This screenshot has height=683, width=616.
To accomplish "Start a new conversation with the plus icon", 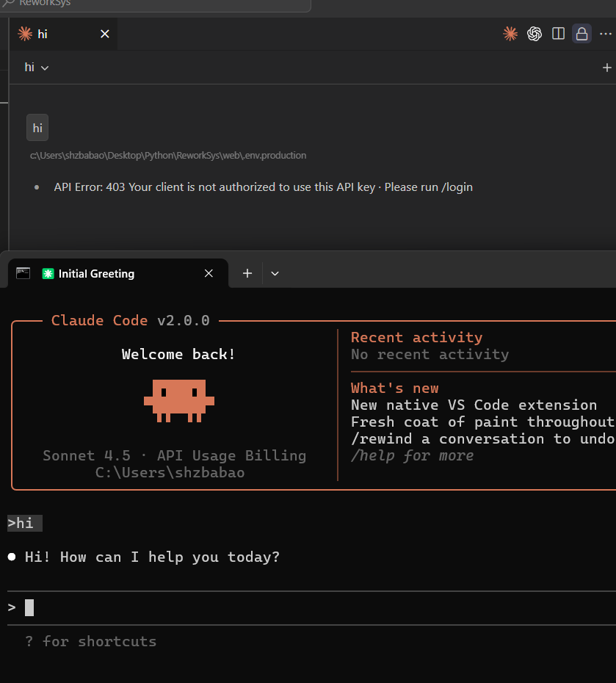I will click(607, 68).
